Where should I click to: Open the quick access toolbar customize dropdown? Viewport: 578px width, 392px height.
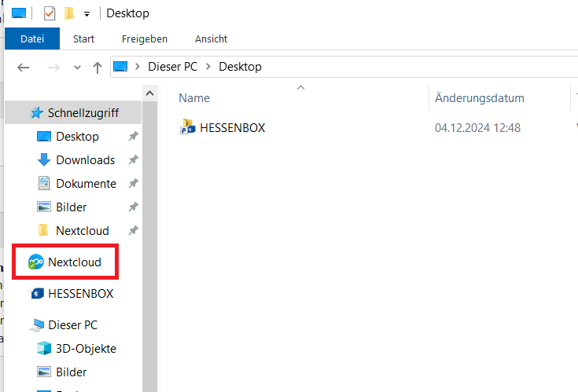point(86,13)
